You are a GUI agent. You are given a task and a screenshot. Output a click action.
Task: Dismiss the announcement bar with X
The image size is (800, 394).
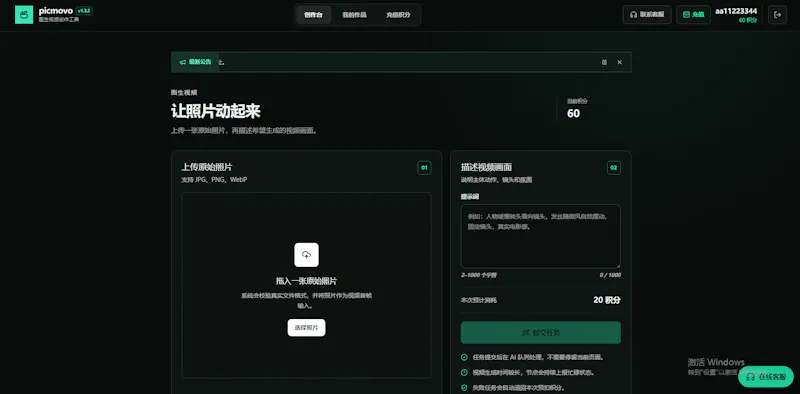pos(619,62)
